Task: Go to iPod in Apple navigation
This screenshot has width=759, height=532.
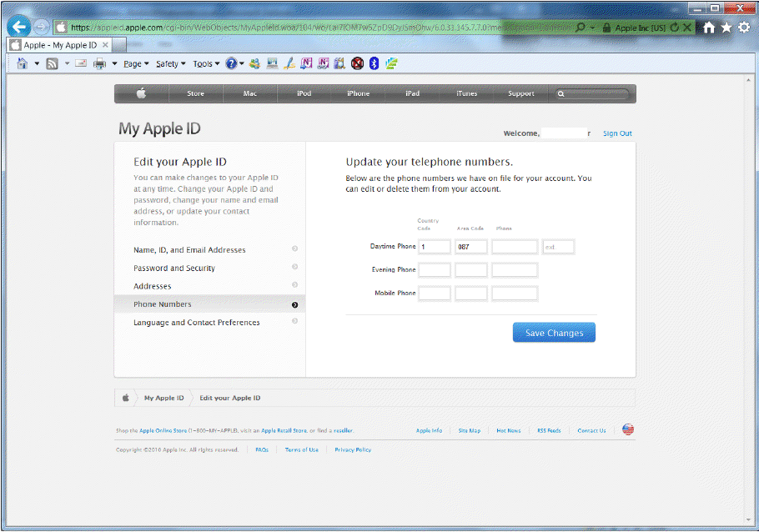Action: coord(304,93)
